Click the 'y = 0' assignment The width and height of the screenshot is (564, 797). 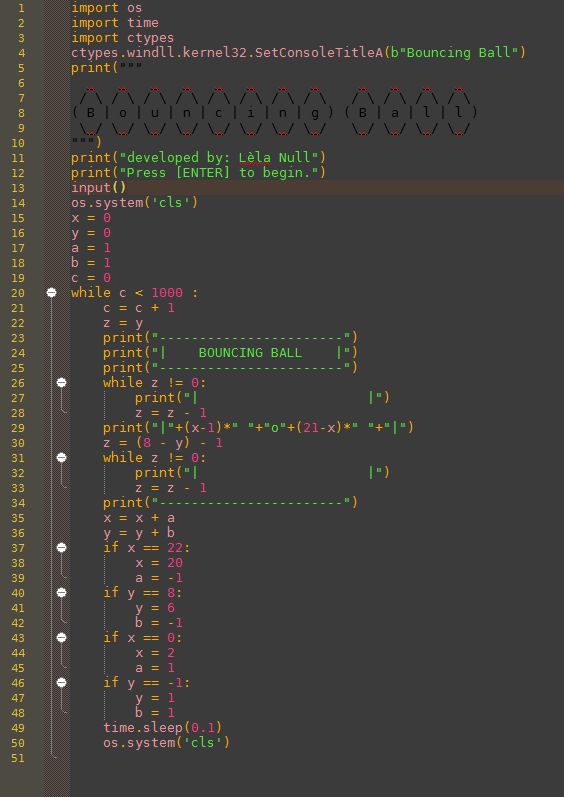(x=91, y=233)
